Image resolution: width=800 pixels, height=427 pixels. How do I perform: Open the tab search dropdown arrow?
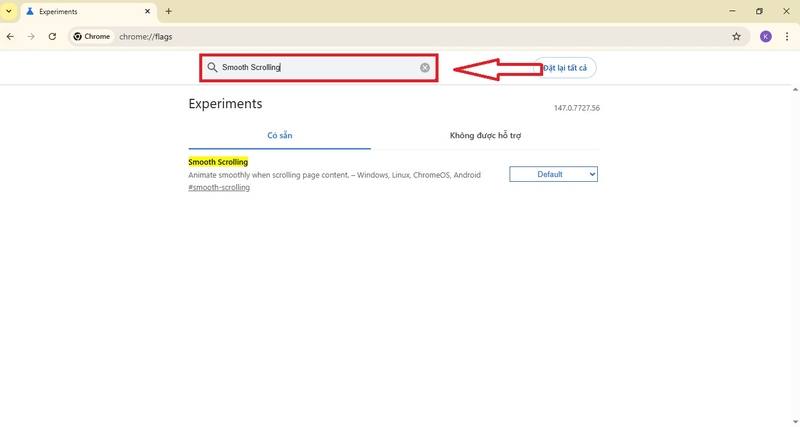point(9,11)
